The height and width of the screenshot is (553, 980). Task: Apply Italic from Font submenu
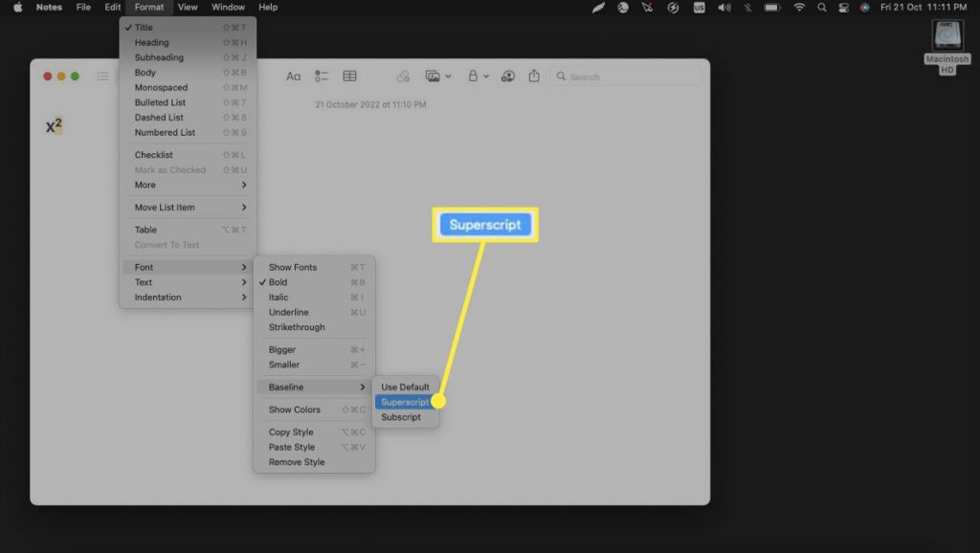(314, 298)
